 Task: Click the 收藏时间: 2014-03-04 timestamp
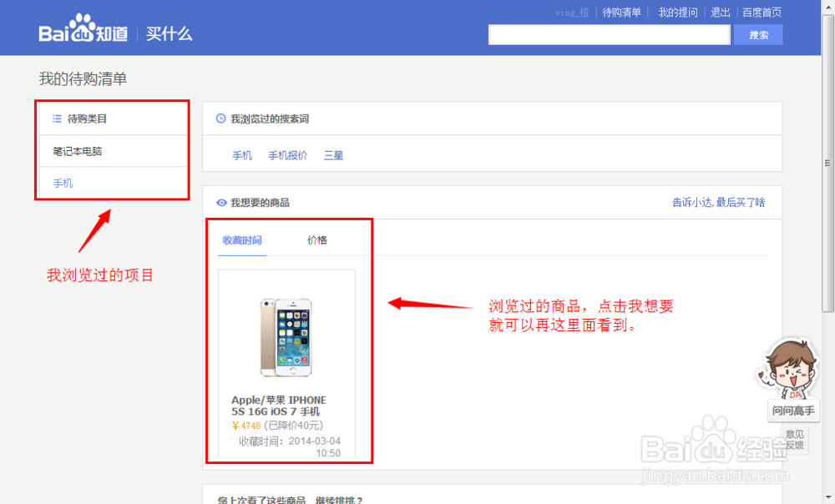[290, 447]
